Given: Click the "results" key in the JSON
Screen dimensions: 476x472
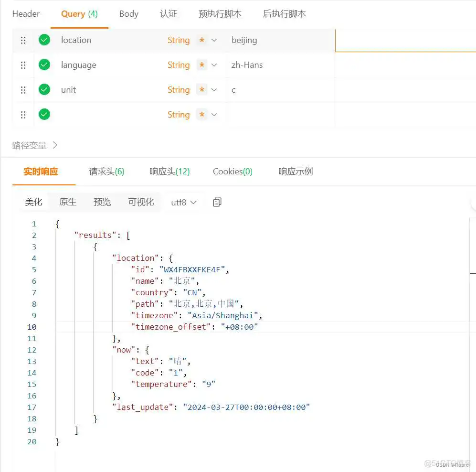Looking at the screenshot, I should (x=95, y=235).
